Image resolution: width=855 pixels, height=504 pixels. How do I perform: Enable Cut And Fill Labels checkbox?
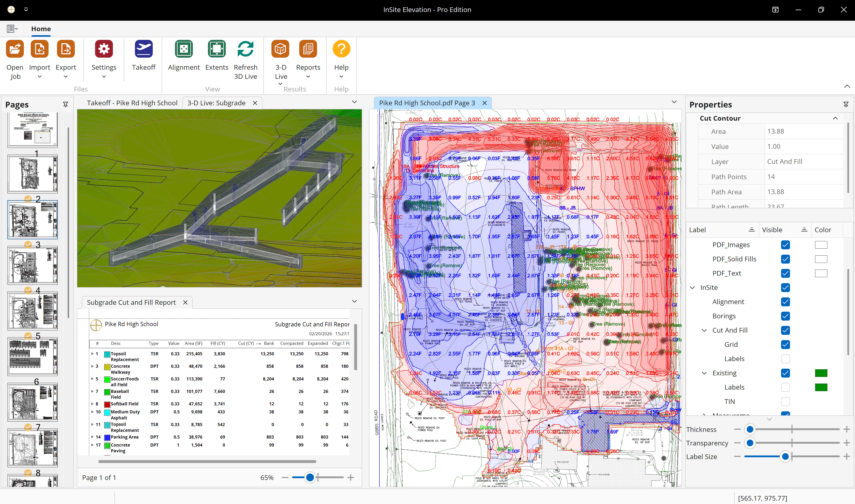coord(785,359)
